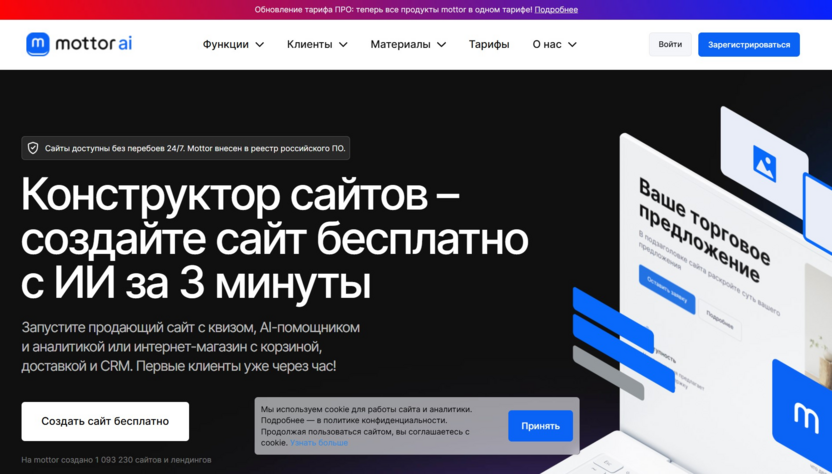Open the Материалы dropdown
The height and width of the screenshot is (474, 832).
pyautogui.click(x=408, y=45)
